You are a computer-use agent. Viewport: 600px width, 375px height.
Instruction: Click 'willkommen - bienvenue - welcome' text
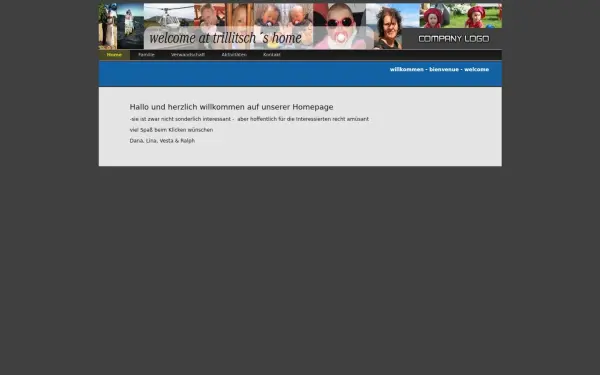[439, 69]
